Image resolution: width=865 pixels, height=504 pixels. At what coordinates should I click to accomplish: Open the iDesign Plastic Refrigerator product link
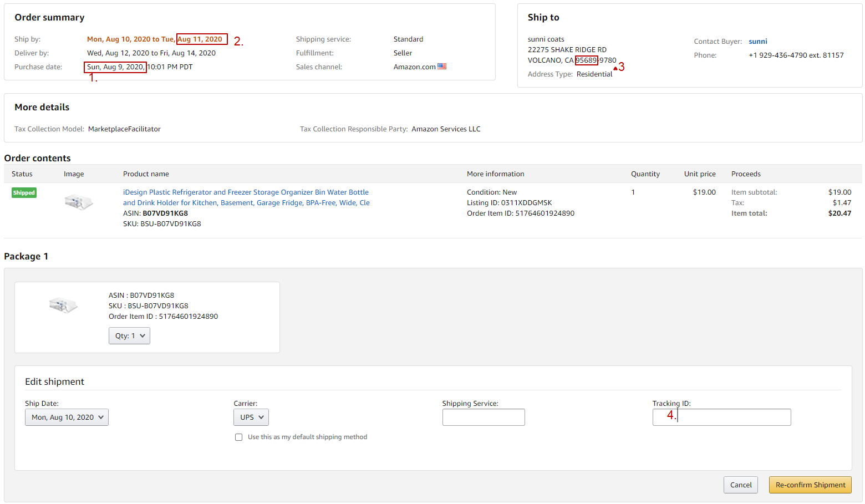[x=246, y=197]
